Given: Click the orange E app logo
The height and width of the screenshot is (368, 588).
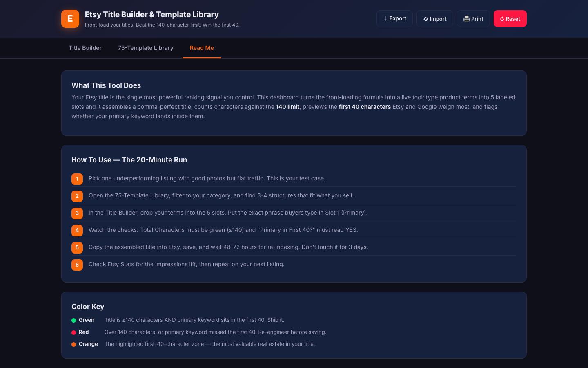Looking at the screenshot, I should pyautogui.click(x=70, y=19).
